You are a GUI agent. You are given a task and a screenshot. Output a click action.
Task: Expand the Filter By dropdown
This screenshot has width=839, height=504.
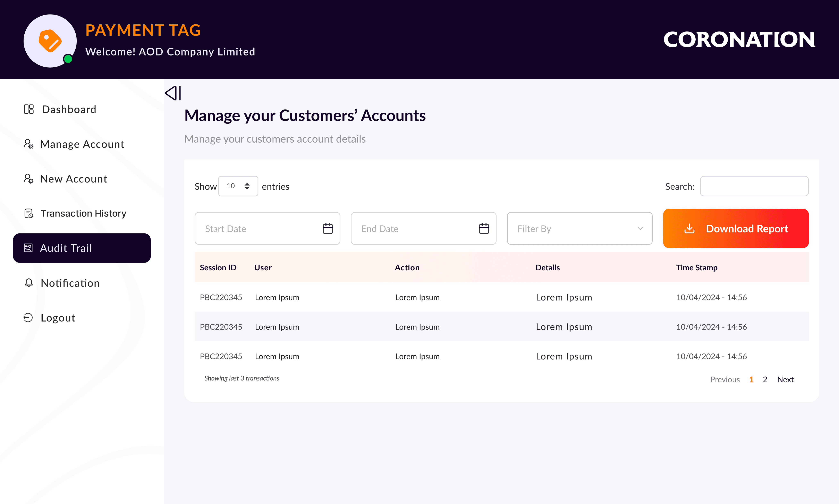(x=579, y=229)
